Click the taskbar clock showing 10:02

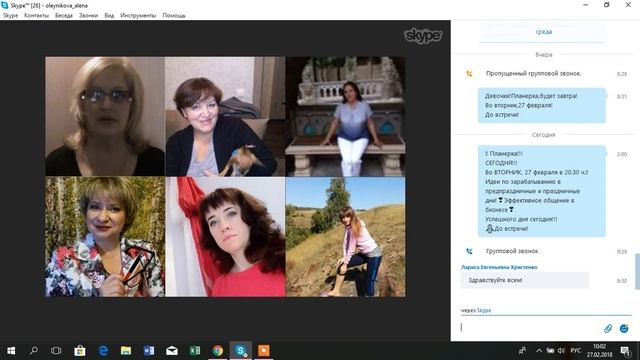pyautogui.click(x=600, y=351)
